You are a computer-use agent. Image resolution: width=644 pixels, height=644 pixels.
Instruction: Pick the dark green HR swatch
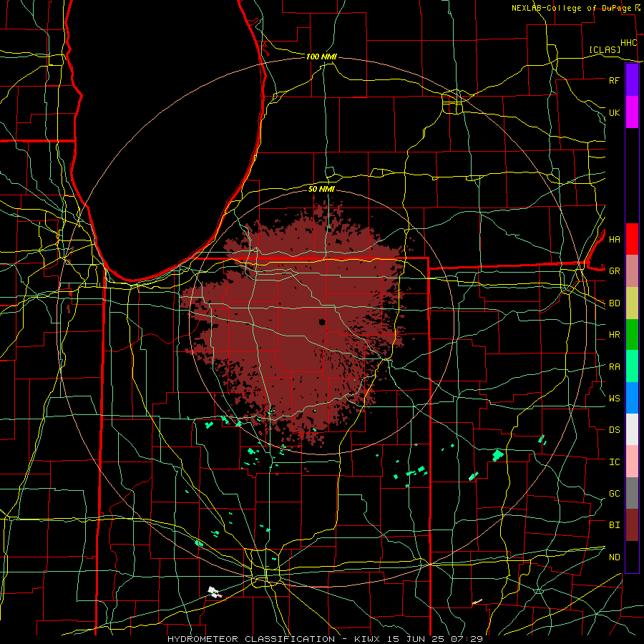click(632, 335)
